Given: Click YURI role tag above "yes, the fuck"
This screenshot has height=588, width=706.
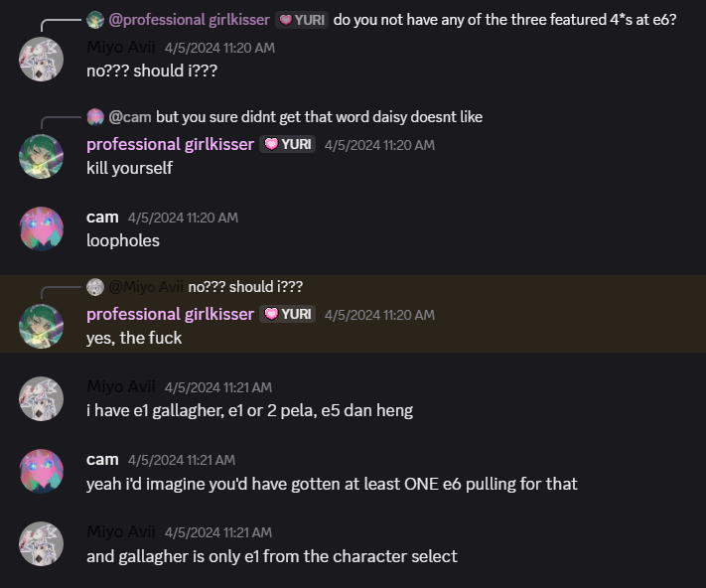Looking at the screenshot, I should [x=287, y=314].
